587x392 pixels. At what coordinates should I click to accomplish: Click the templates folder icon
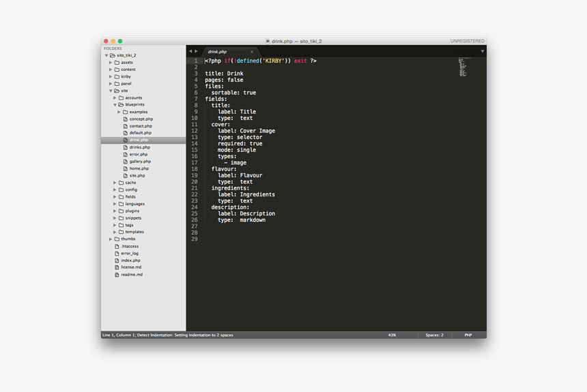(121, 232)
